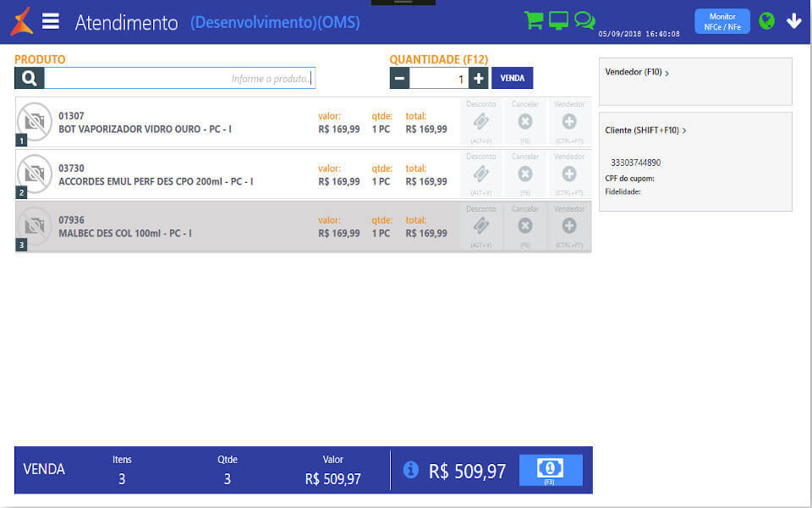Select row MALBEC DES COL 100ml
The height and width of the screenshot is (508, 812).
[303, 227]
